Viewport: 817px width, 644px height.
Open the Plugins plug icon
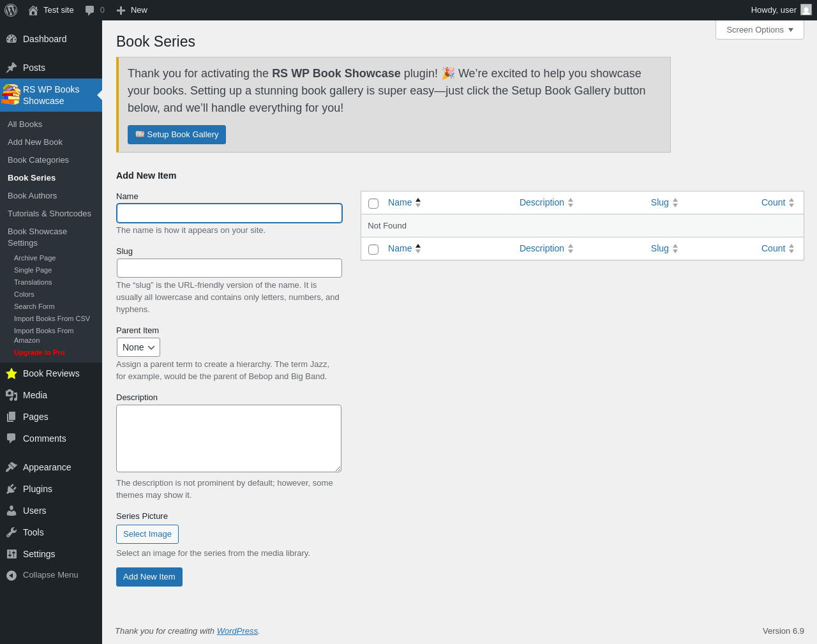click(x=11, y=489)
